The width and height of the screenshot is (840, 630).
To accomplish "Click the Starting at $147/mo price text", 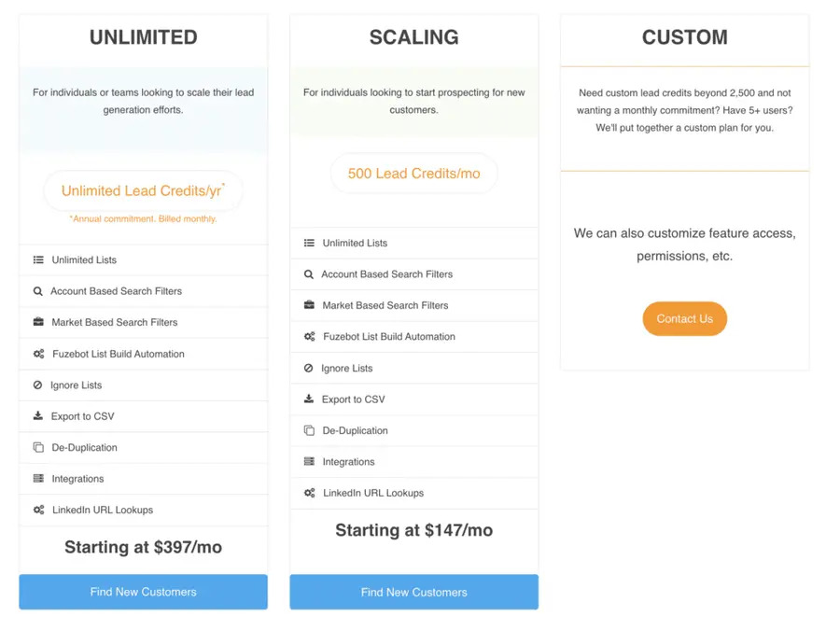I will [413, 530].
